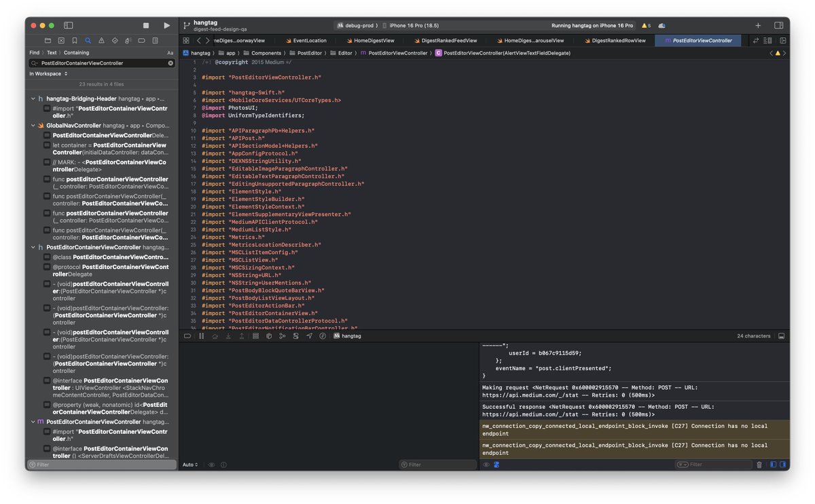Open the Debug navigator
815x504 pixels.
coord(128,41)
